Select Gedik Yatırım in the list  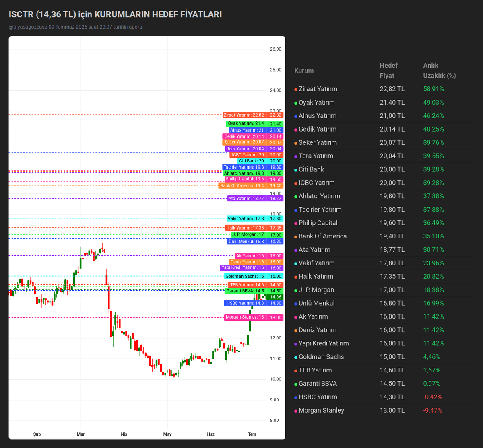318,129
